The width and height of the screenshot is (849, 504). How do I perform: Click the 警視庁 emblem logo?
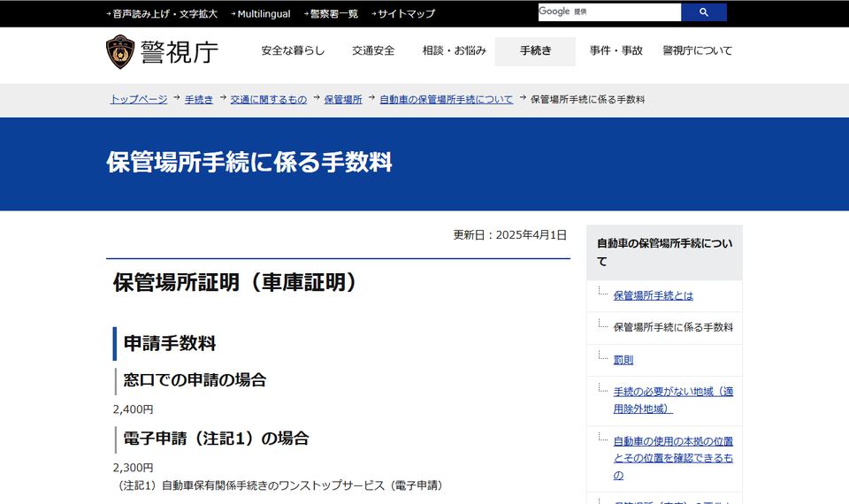120,52
